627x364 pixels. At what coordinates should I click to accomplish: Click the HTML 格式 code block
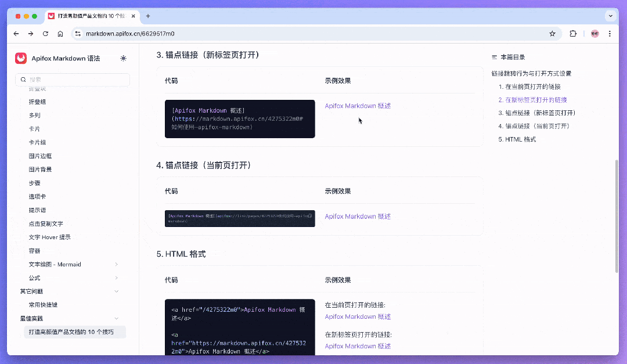pos(240,327)
